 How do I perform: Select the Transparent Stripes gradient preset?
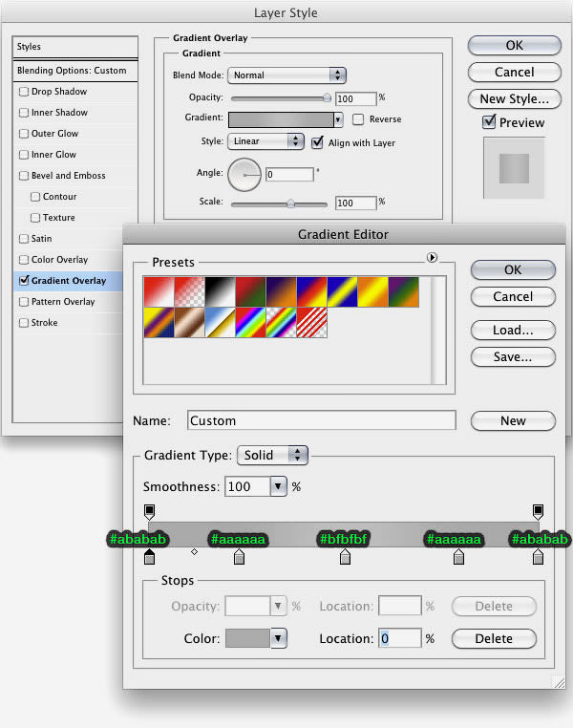click(311, 322)
